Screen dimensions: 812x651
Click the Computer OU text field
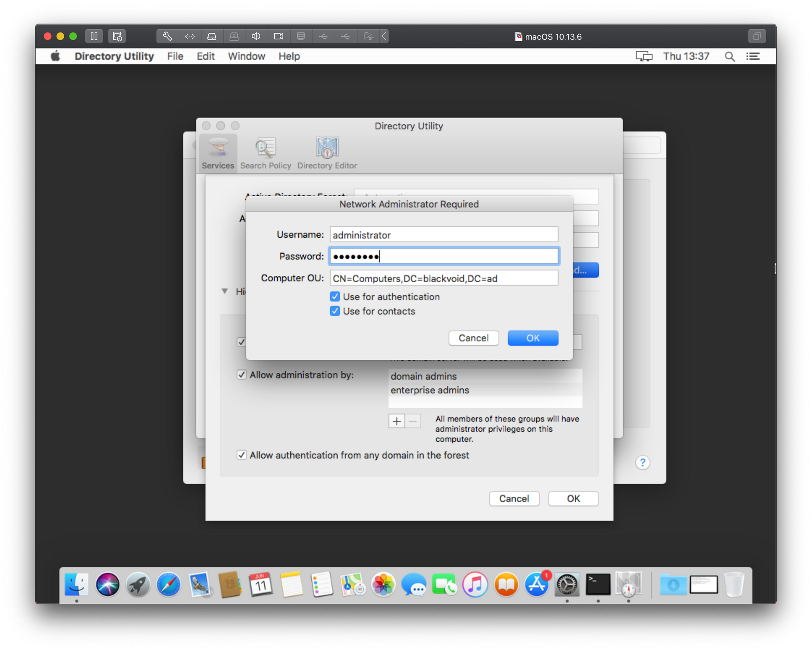443,278
